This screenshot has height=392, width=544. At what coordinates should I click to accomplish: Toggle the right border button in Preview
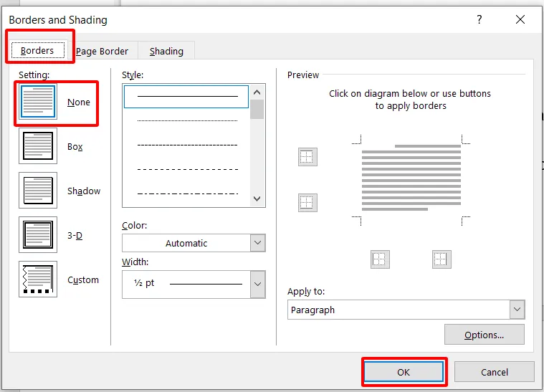point(442,259)
